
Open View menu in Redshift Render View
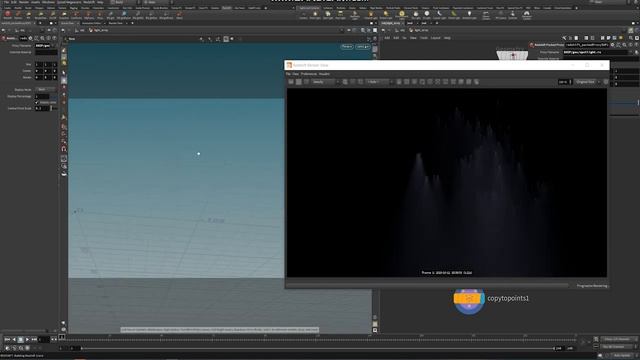(x=296, y=74)
